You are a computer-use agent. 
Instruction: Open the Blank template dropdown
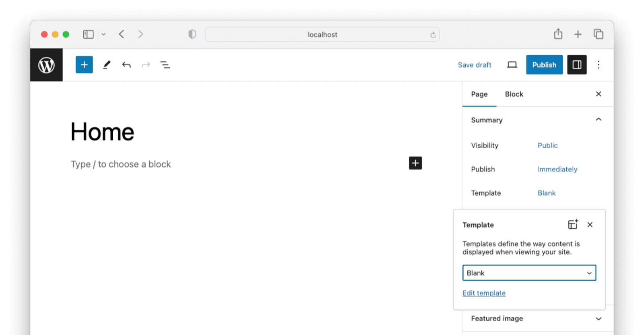pos(529,273)
